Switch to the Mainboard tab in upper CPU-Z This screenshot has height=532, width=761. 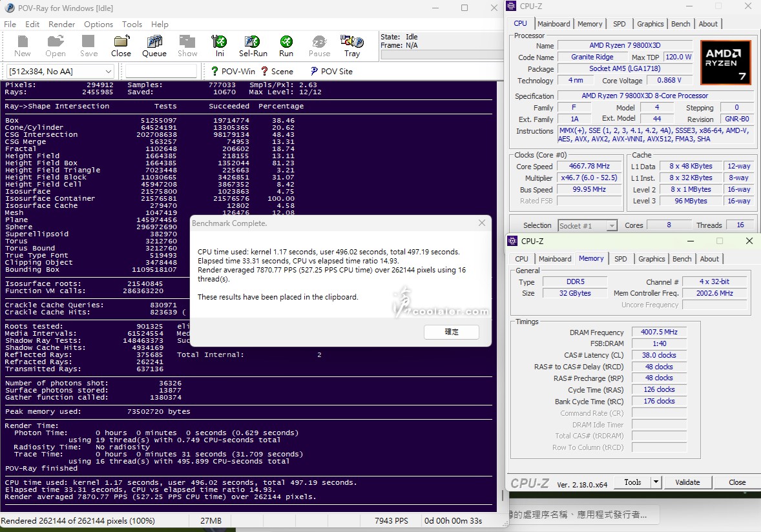pyautogui.click(x=554, y=24)
